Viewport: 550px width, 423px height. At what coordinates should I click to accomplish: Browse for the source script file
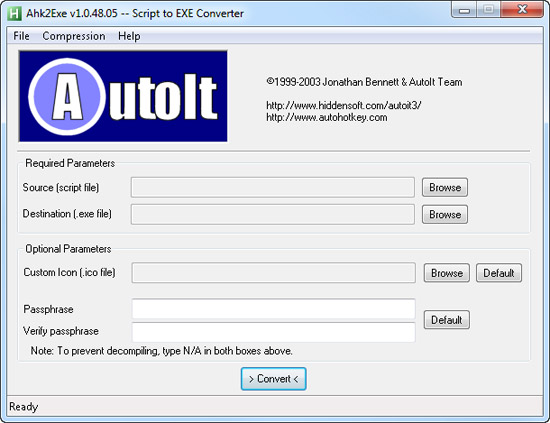(x=445, y=187)
